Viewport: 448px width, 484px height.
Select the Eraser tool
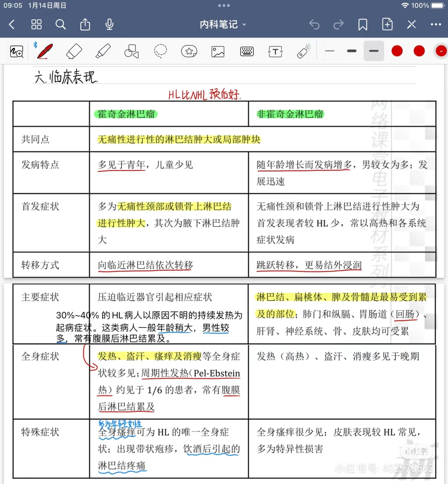pyautogui.click(x=74, y=51)
